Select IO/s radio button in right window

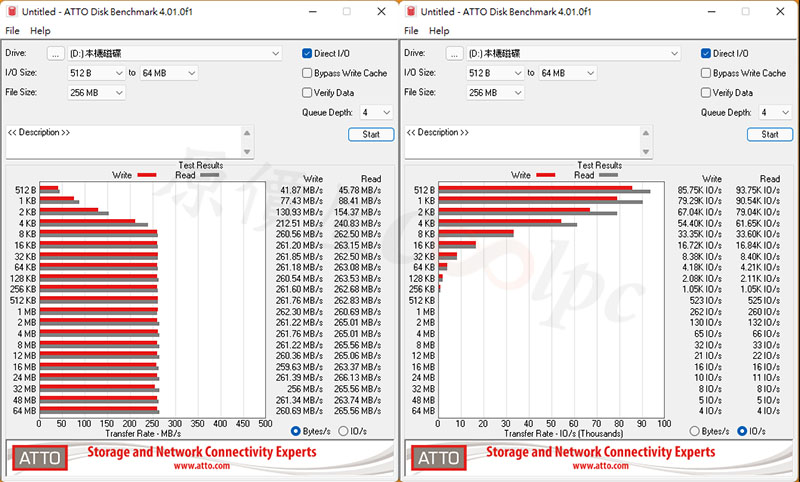tap(742, 432)
